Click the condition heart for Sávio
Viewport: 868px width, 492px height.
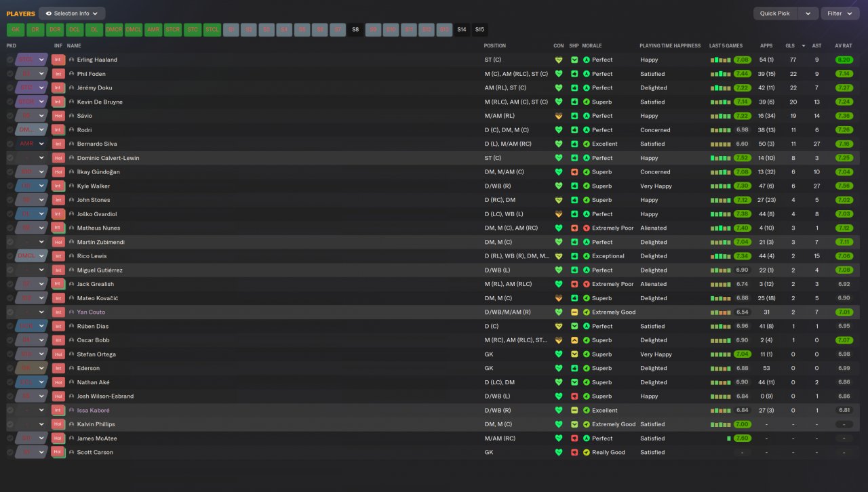559,116
